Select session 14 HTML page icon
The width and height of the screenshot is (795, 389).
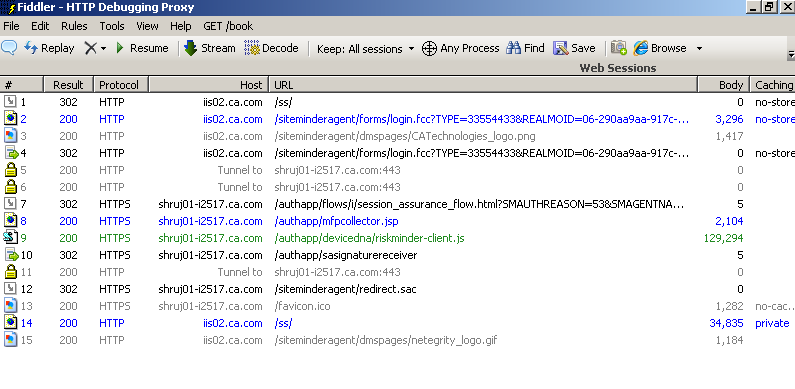[x=11, y=323]
